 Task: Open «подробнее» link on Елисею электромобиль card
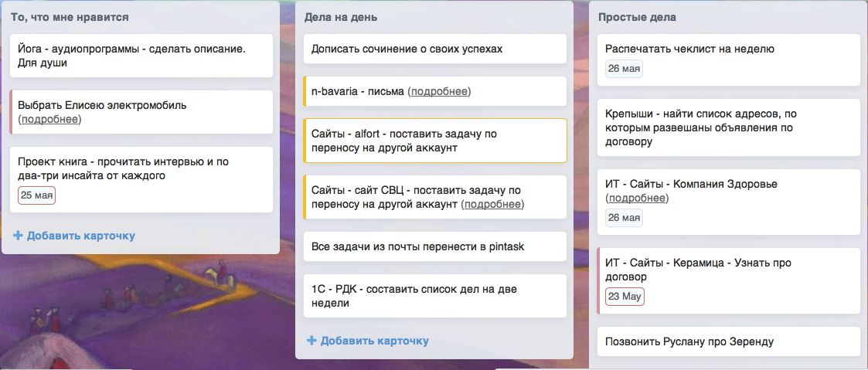50,119
